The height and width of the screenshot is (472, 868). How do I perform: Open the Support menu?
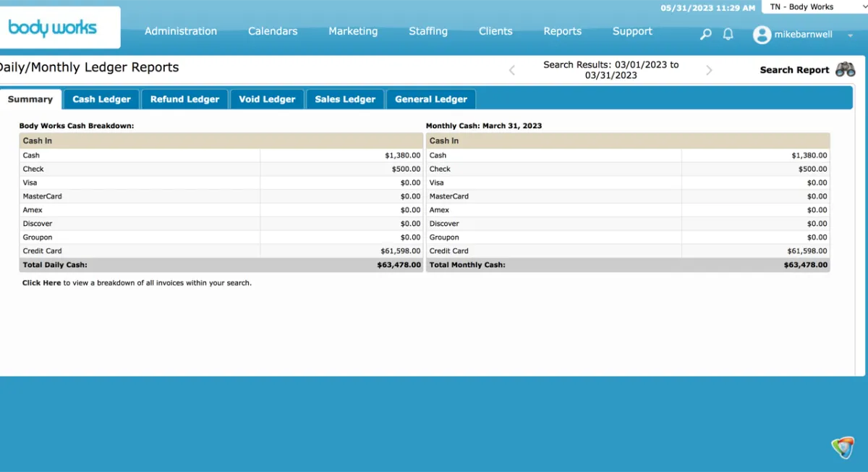[632, 31]
